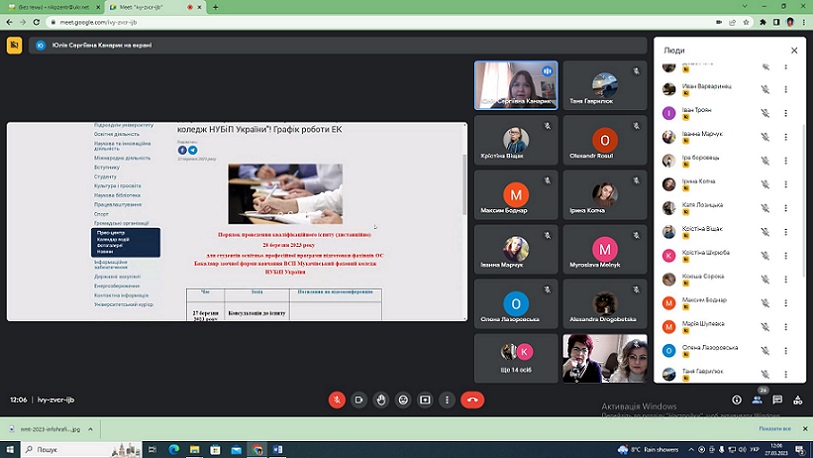Go back in the browser
This screenshot has width=813, height=458.
pyautogui.click(x=9, y=22)
